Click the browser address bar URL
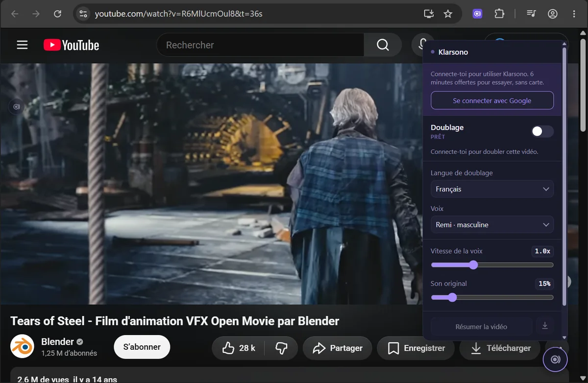Viewport: 588px width, 383px height. point(178,14)
